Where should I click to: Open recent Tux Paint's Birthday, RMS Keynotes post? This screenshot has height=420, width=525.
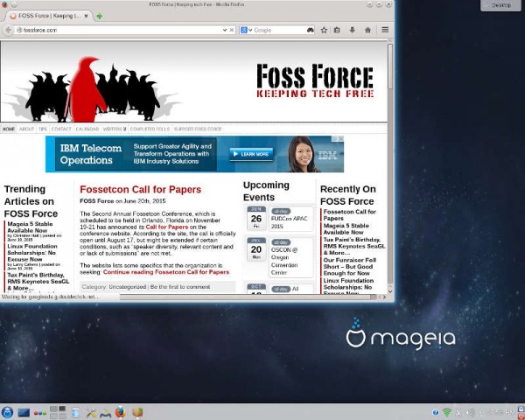pyautogui.click(x=354, y=246)
